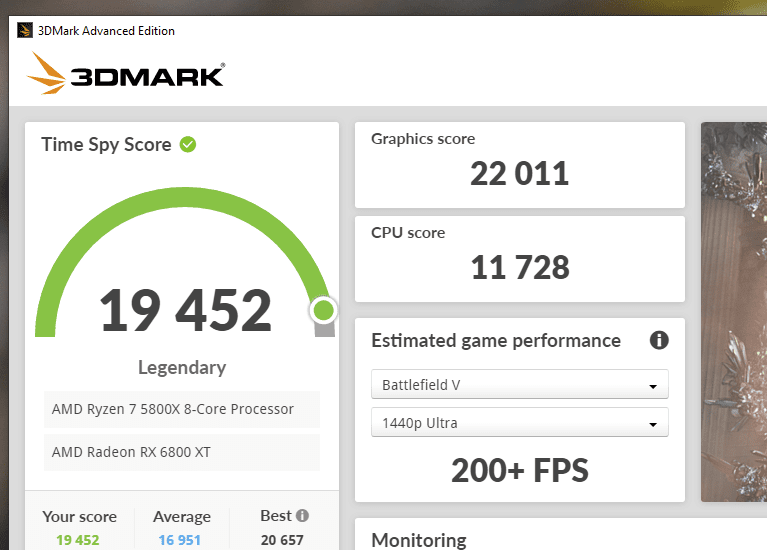
Task: Click the Graphics score label
Action: click(423, 139)
